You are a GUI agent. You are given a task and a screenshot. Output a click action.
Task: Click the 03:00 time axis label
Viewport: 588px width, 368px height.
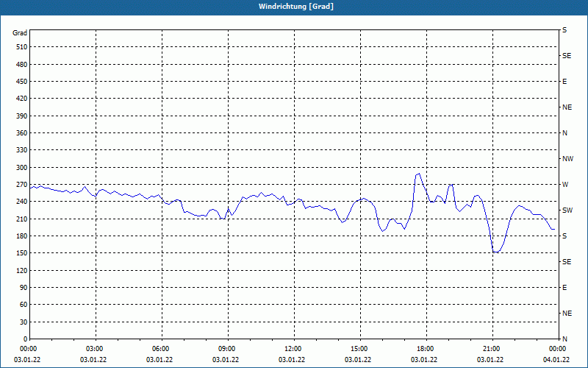point(94,349)
